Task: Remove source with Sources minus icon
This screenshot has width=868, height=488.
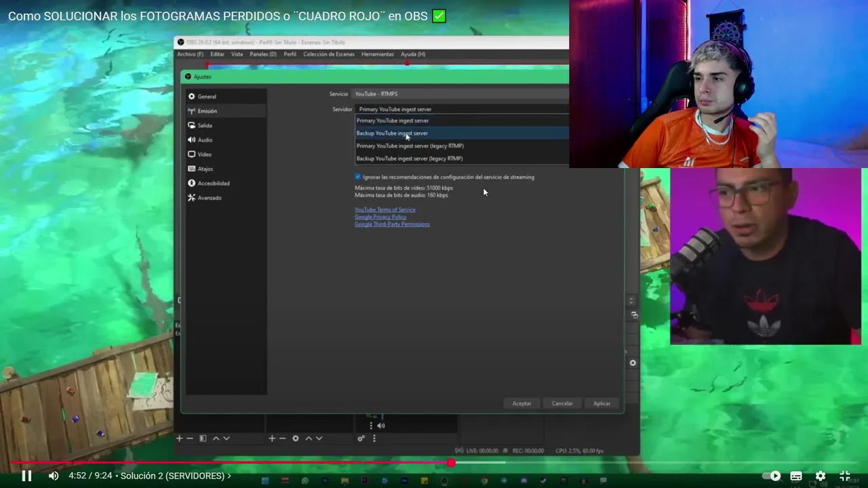Action: [x=283, y=439]
